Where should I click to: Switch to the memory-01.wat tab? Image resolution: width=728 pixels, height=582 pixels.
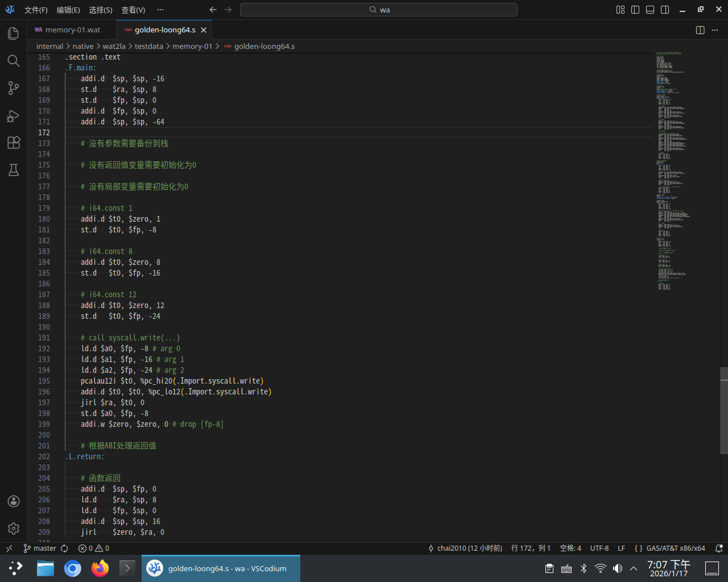pos(72,30)
